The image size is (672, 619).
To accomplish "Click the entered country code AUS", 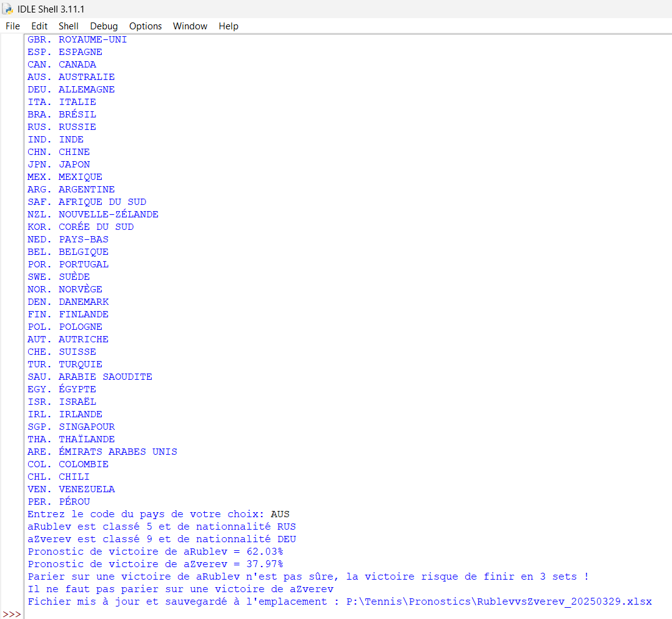I will coord(280,514).
